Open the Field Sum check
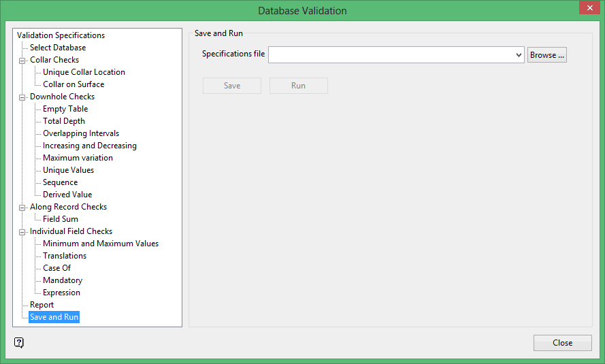 pyautogui.click(x=61, y=219)
